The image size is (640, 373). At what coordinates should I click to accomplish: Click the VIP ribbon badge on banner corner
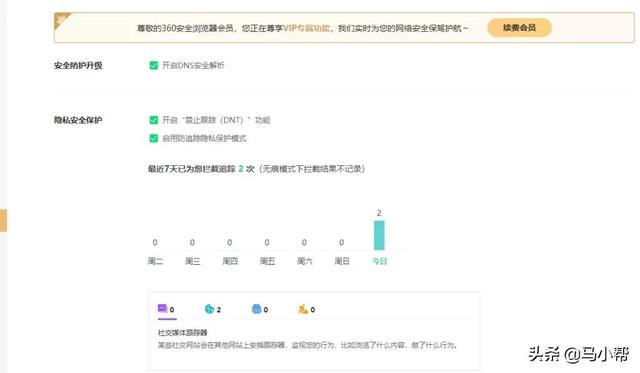click(62, 20)
